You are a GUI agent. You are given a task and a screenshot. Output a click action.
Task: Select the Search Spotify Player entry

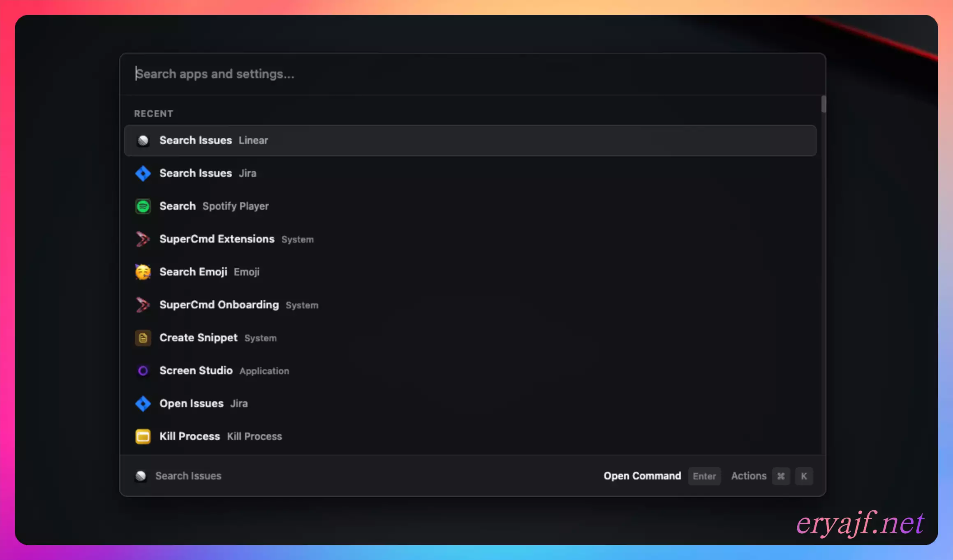[x=470, y=206]
